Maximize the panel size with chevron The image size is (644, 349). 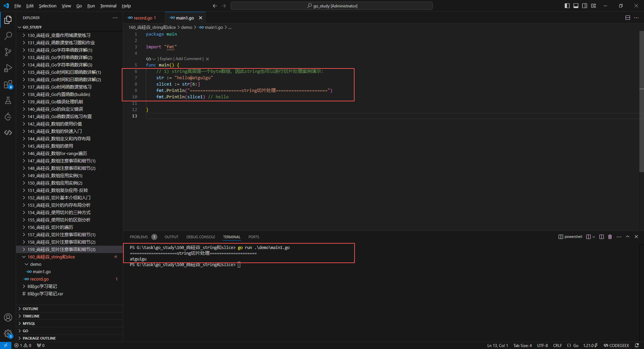pos(628,237)
